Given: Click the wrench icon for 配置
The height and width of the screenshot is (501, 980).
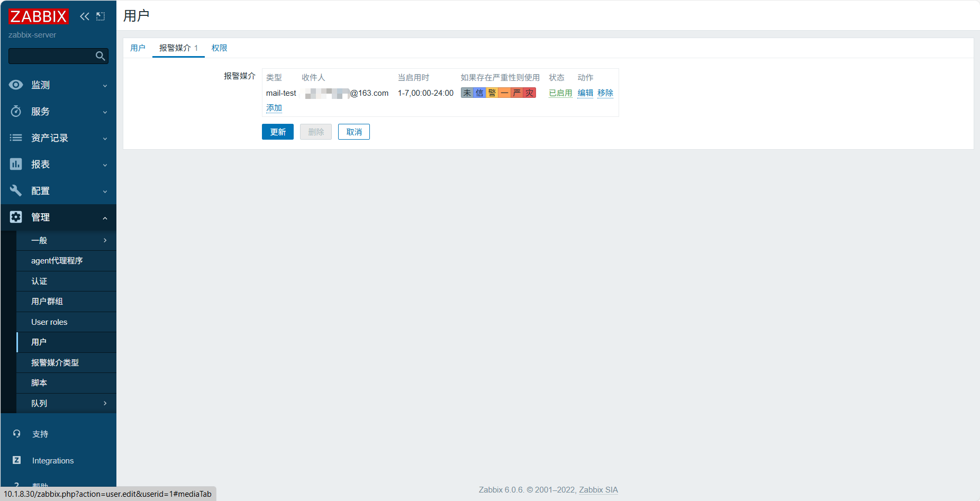Looking at the screenshot, I should (x=16, y=190).
